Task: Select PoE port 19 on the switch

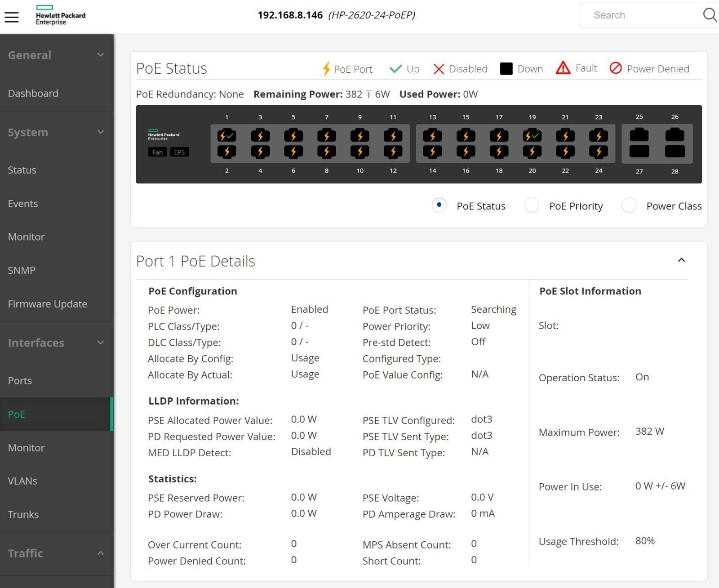Action: pos(532,135)
